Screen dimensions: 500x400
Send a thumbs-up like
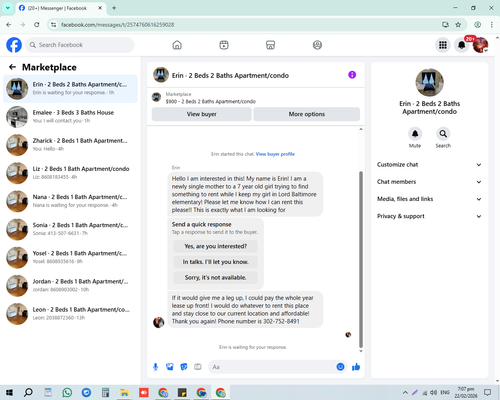[x=356, y=367]
